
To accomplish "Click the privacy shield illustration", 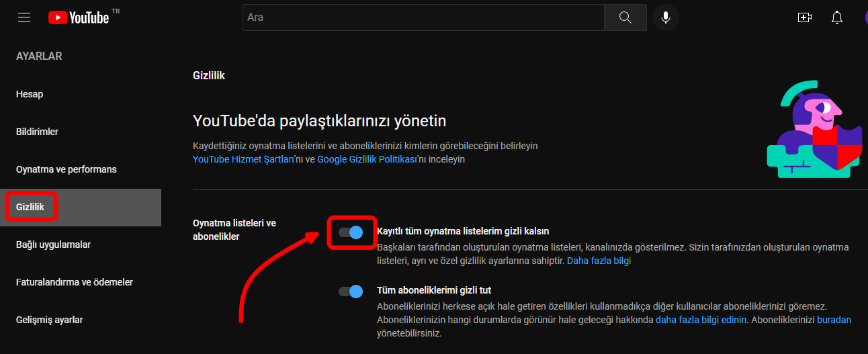I will point(815,130).
